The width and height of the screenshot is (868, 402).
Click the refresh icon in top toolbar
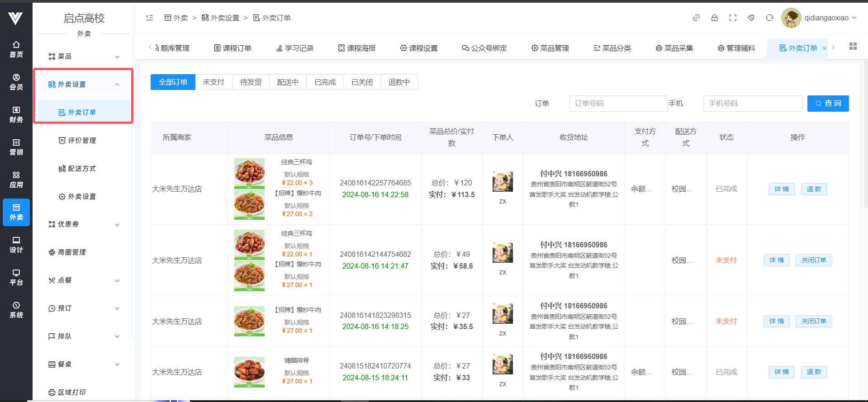coord(769,18)
